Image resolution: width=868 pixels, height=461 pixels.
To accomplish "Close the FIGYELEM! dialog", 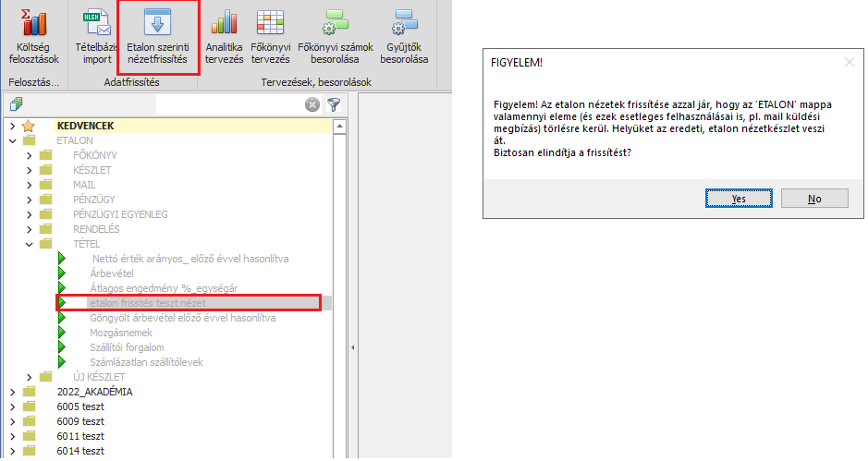I will (849, 62).
